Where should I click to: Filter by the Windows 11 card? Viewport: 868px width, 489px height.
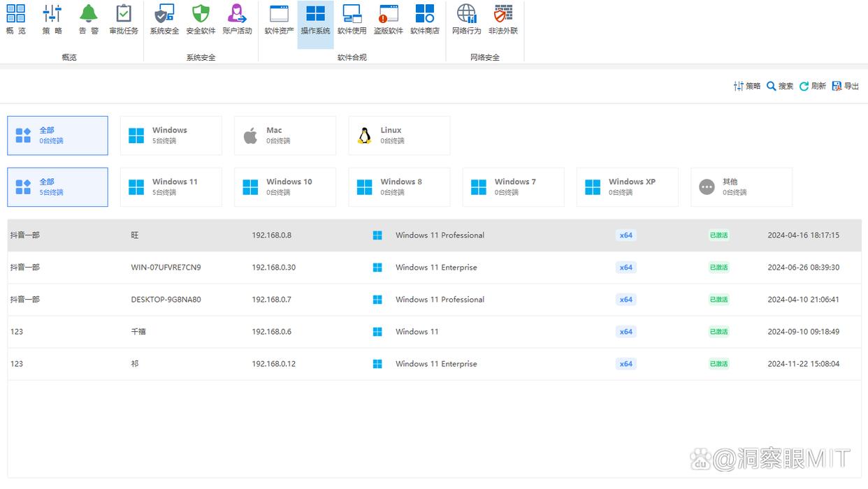pyautogui.click(x=171, y=187)
